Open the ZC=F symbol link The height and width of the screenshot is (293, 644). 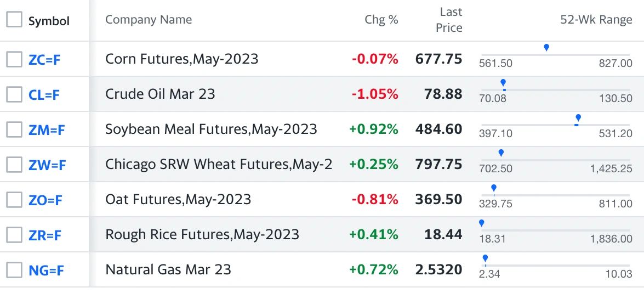44,60
